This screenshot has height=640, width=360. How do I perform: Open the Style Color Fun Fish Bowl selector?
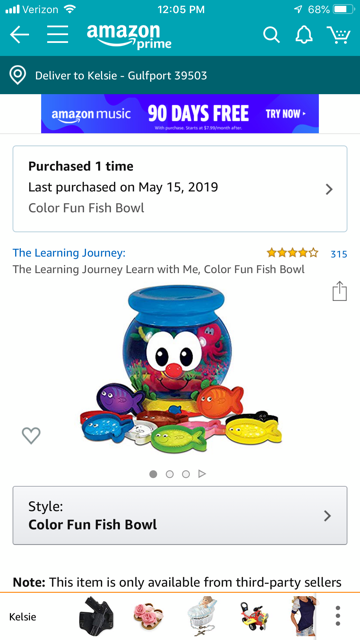pyautogui.click(x=180, y=516)
